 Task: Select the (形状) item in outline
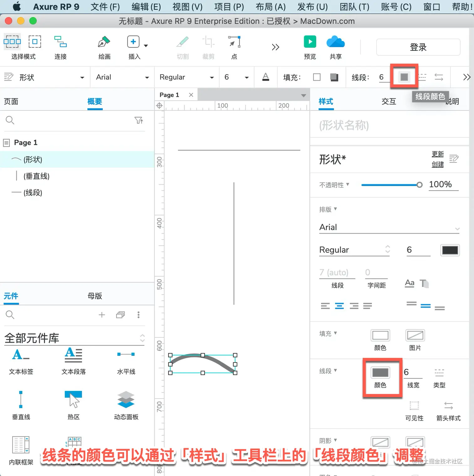(x=77, y=159)
